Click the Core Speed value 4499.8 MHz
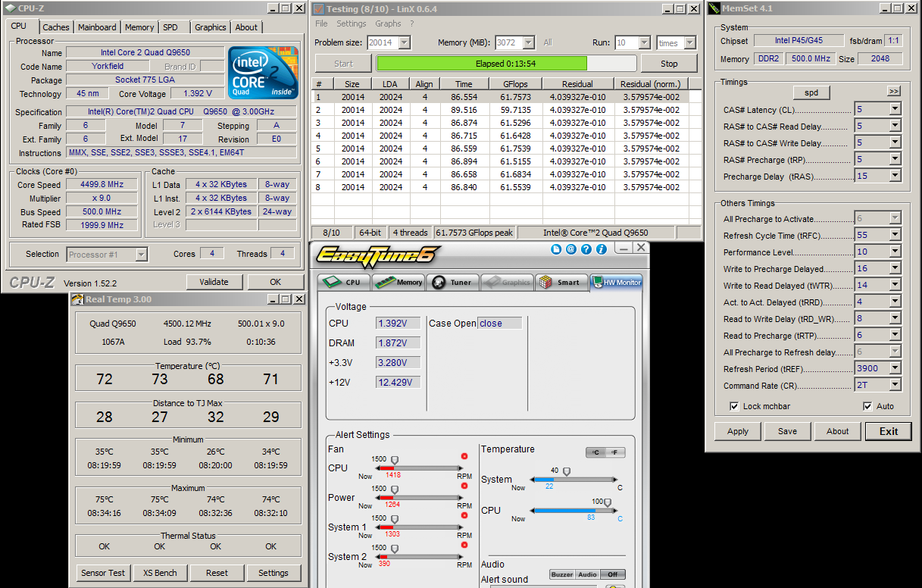Image resolution: width=922 pixels, height=588 pixels. pos(103,185)
